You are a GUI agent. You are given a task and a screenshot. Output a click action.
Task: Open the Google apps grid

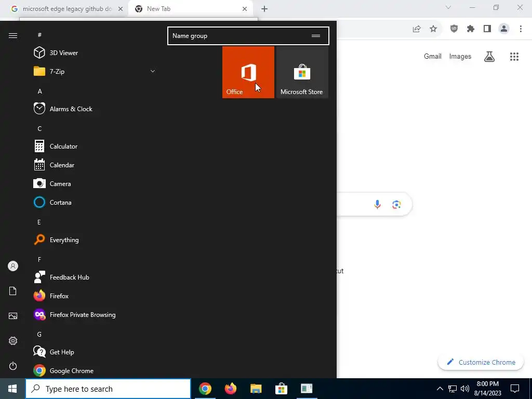coord(514,56)
